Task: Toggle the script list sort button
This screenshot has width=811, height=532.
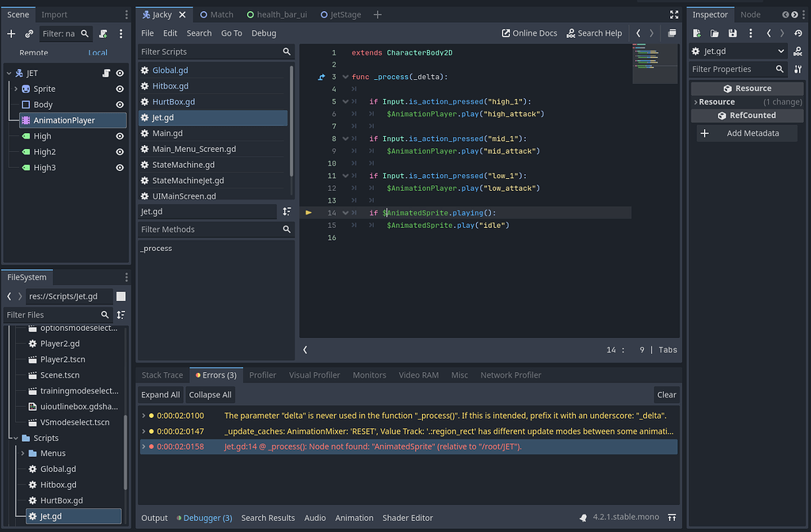Action: [x=287, y=211]
